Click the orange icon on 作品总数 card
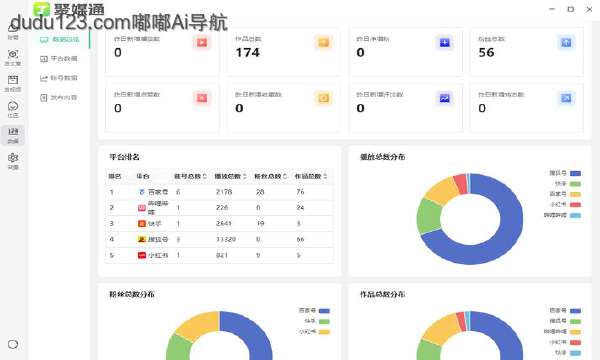The image size is (600, 360). [323, 42]
